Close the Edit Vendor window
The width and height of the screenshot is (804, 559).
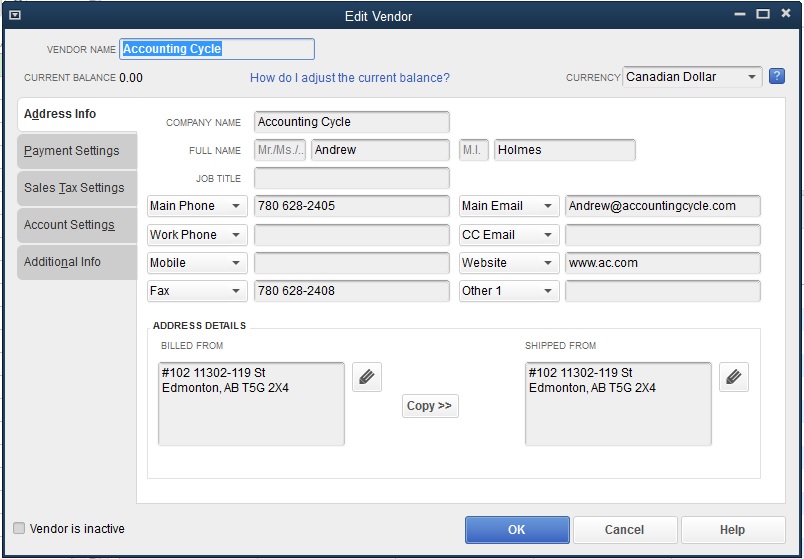point(786,14)
